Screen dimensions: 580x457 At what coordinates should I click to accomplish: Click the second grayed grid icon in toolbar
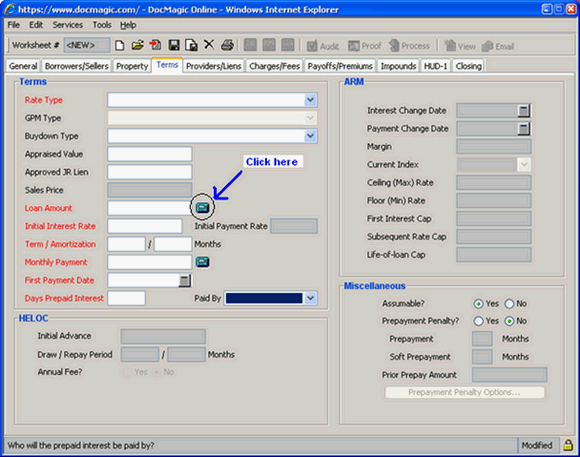[269, 45]
